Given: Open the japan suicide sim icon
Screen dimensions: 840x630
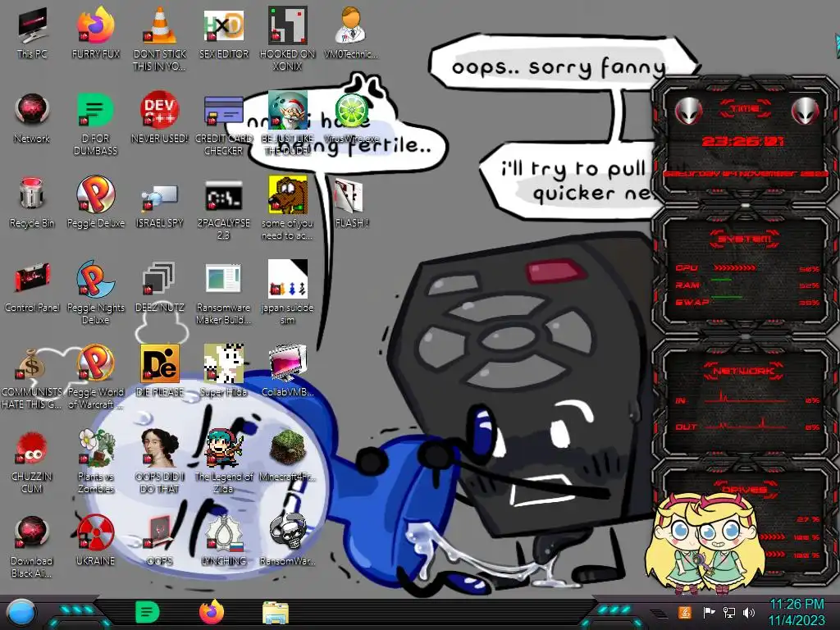Looking at the screenshot, I should click(288, 293).
